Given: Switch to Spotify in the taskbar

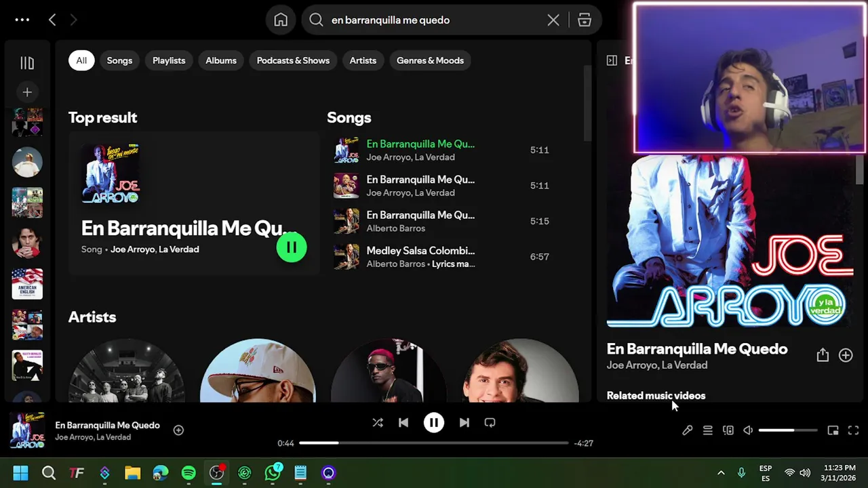Looking at the screenshot, I should 189,472.
